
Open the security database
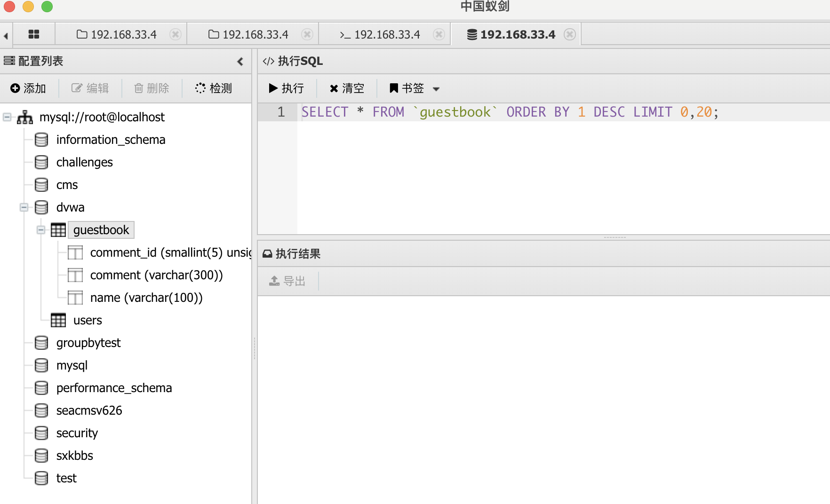point(77,433)
